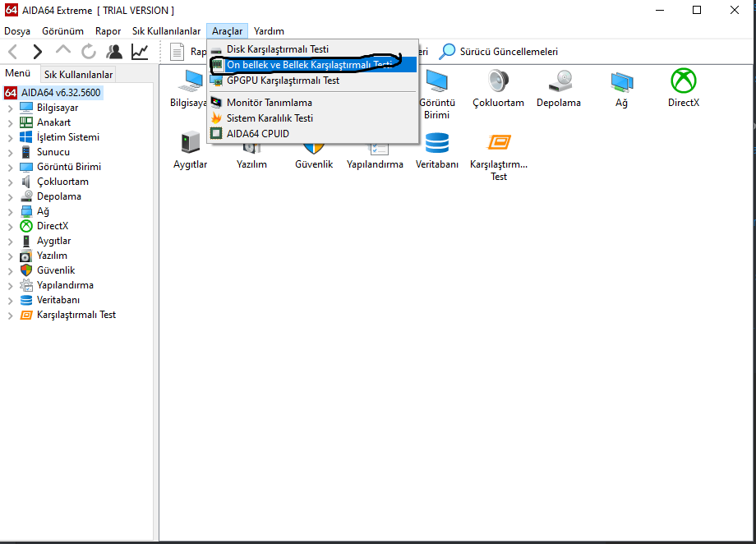Image resolution: width=756 pixels, height=544 pixels.
Task: Select Yazılım in the sidebar tree
Action: [x=52, y=256]
